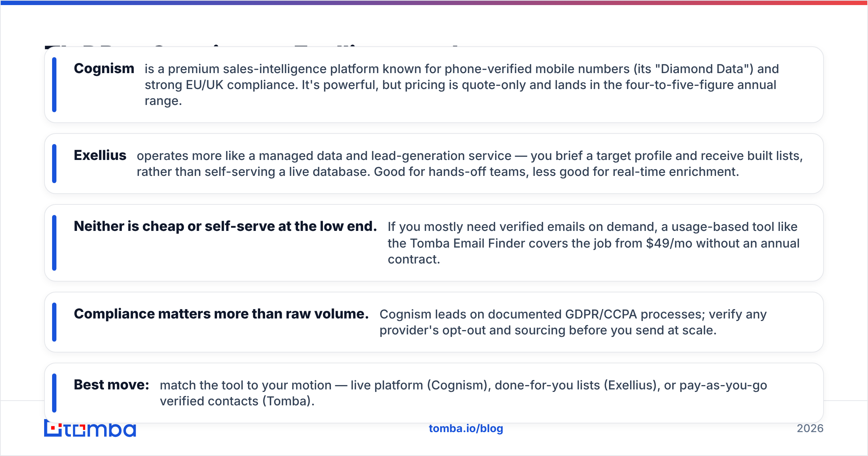Click blue accent bar beside 'Neither is cheap'
The height and width of the screenshot is (456, 868).
point(54,243)
